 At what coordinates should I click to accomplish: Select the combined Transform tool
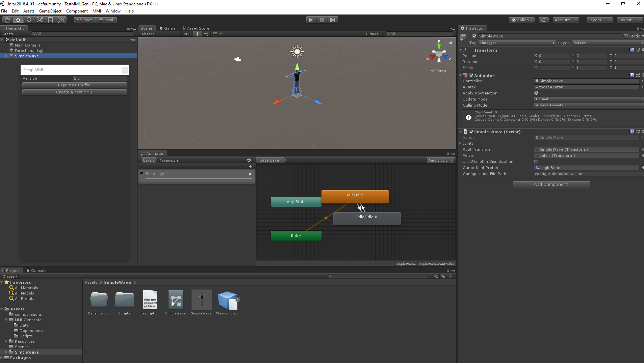(61, 20)
